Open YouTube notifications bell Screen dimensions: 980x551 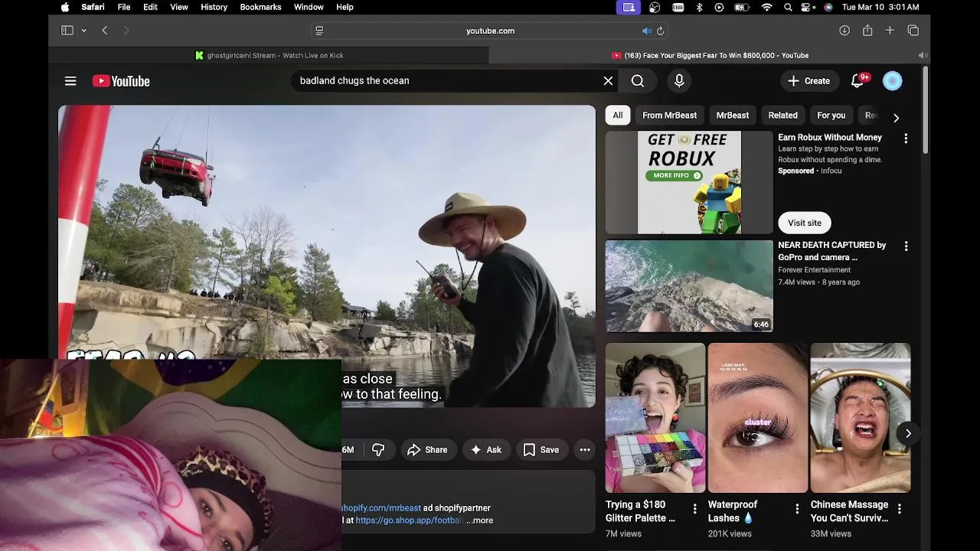pyautogui.click(x=857, y=80)
